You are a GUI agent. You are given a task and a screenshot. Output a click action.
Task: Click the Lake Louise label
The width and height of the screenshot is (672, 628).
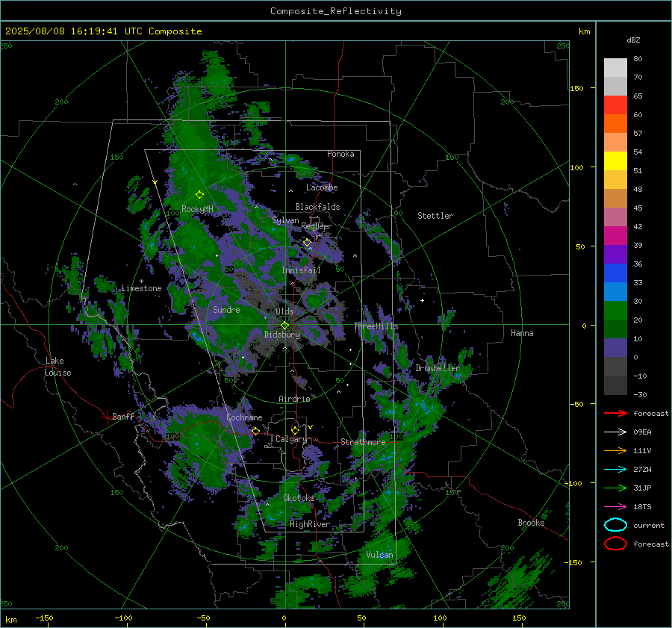pyautogui.click(x=57, y=367)
